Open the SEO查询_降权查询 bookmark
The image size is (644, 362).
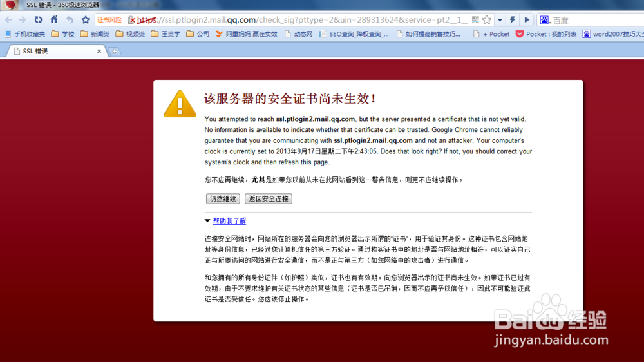(x=354, y=34)
